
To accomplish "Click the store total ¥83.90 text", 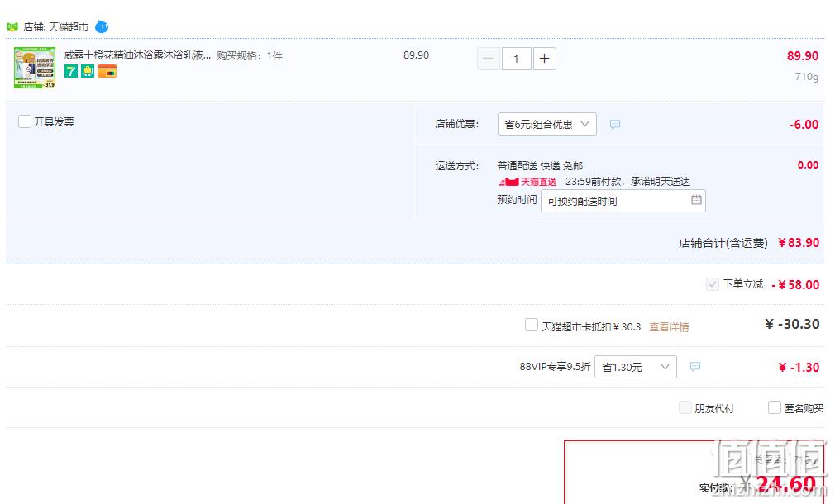I will (x=799, y=243).
